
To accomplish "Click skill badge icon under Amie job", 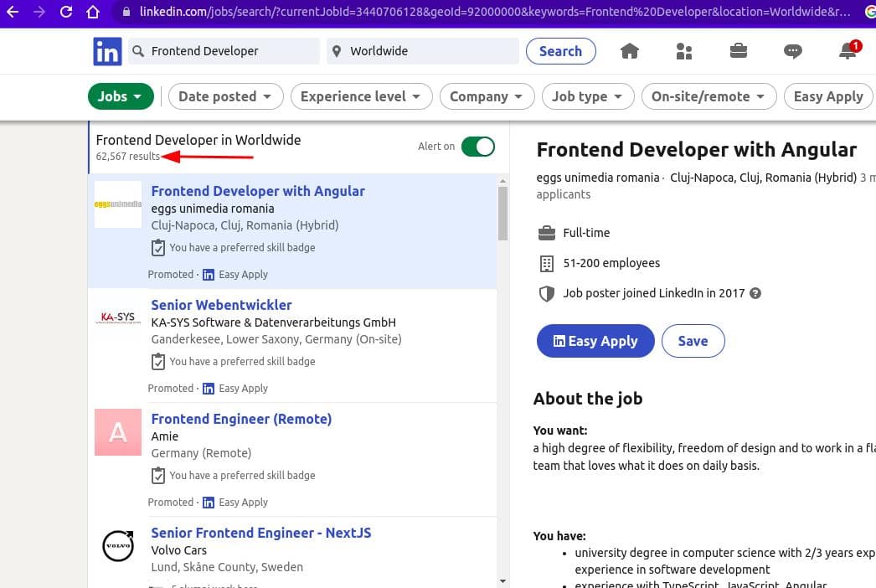I will coord(158,476).
